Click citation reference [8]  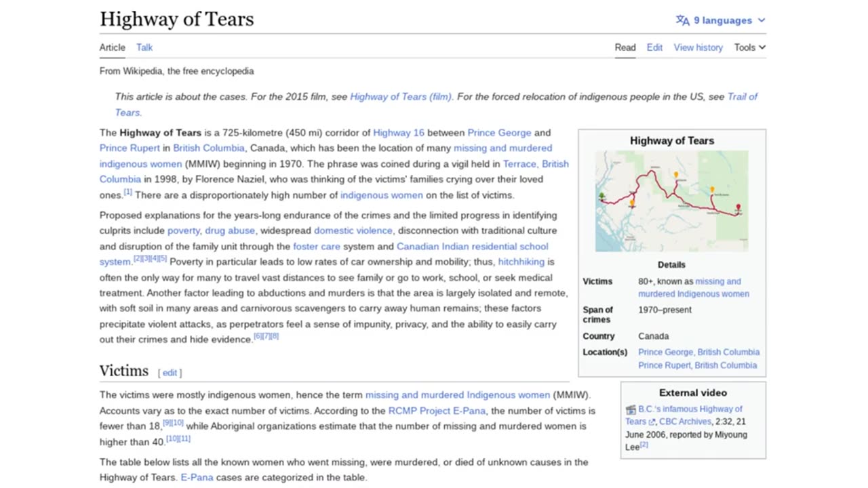(275, 337)
